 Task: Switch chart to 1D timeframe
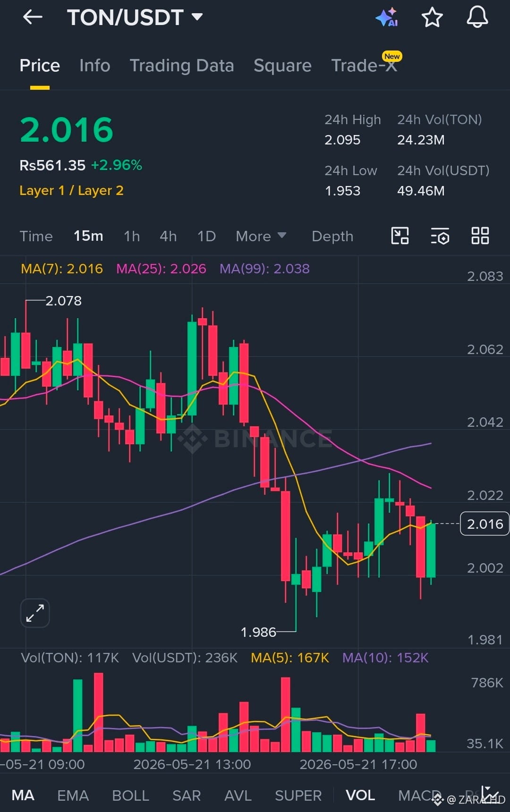pyautogui.click(x=206, y=236)
